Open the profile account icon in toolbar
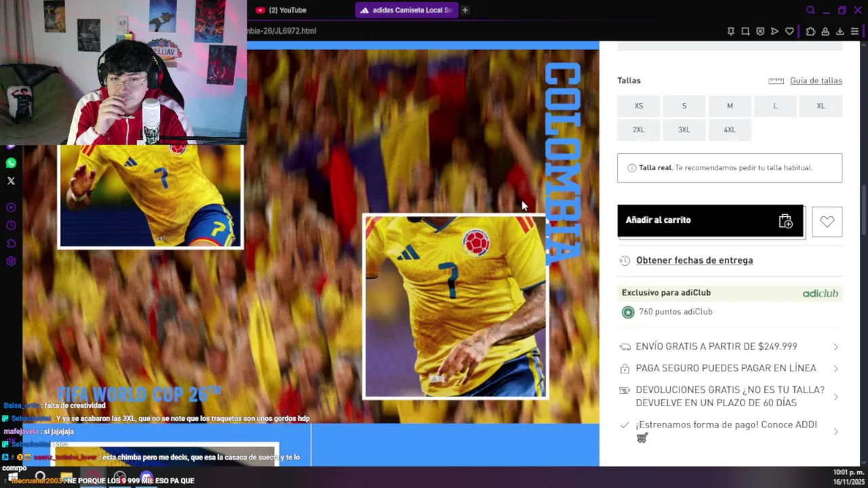The width and height of the screenshot is (868, 488). [x=825, y=31]
